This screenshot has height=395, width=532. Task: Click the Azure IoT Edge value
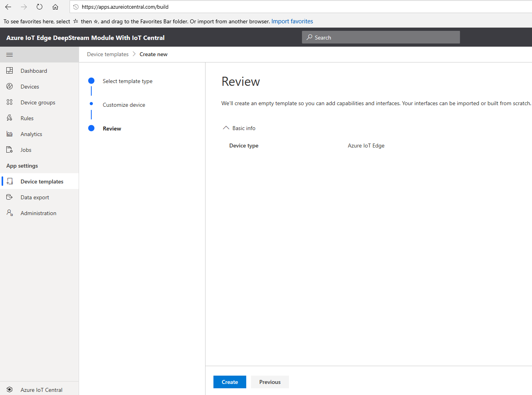tap(366, 146)
